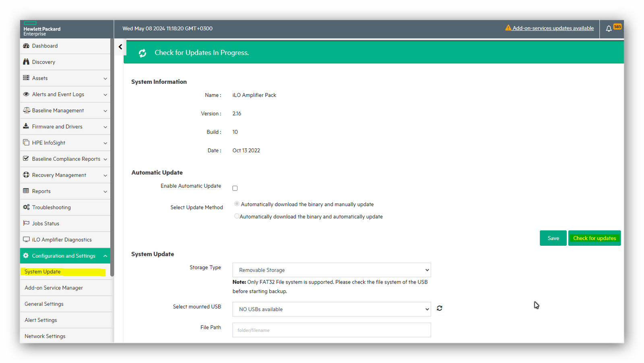Click the Firmware and Drivers download icon
This screenshot has width=644, height=363.
[26, 126]
